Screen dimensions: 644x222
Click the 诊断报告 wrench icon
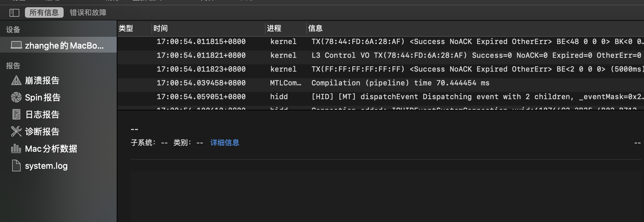(16, 131)
